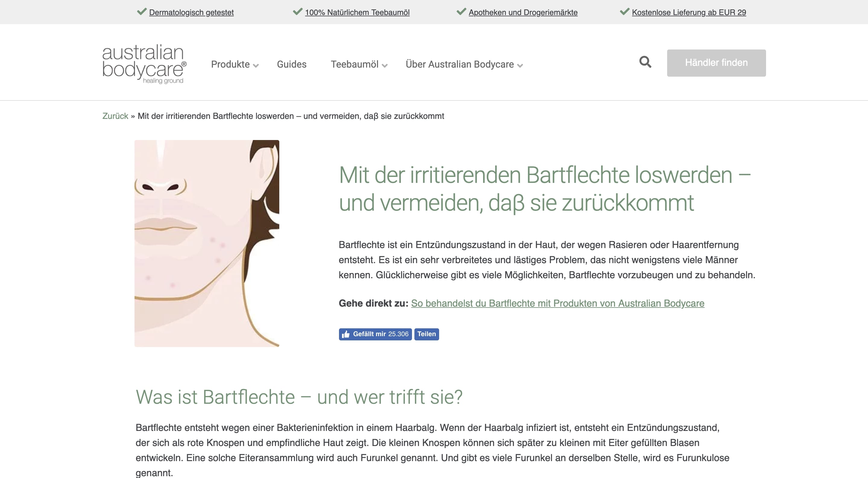
Task: Click paragraph starting Bartflechte ist ein Entzündungszustand
Action: click(547, 260)
